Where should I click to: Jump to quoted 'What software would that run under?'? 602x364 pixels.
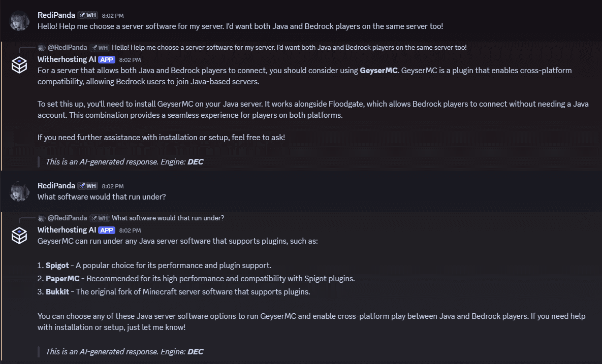tap(168, 218)
